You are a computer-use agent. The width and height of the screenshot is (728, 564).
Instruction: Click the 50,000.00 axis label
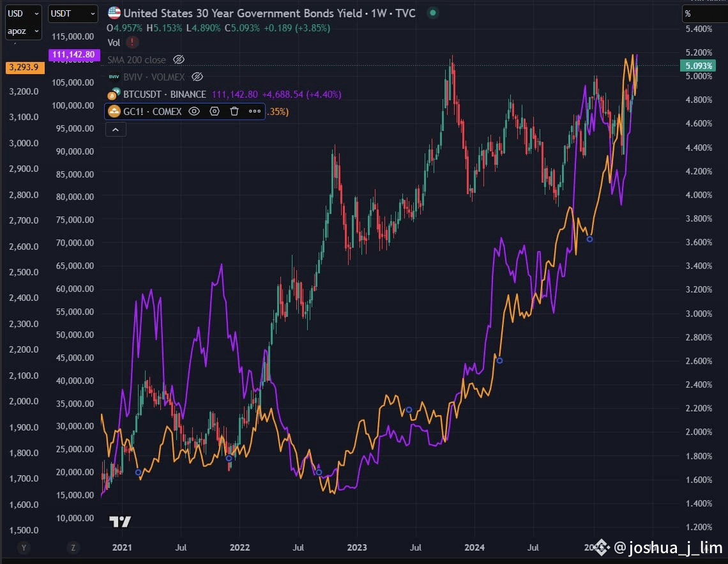coord(75,335)
